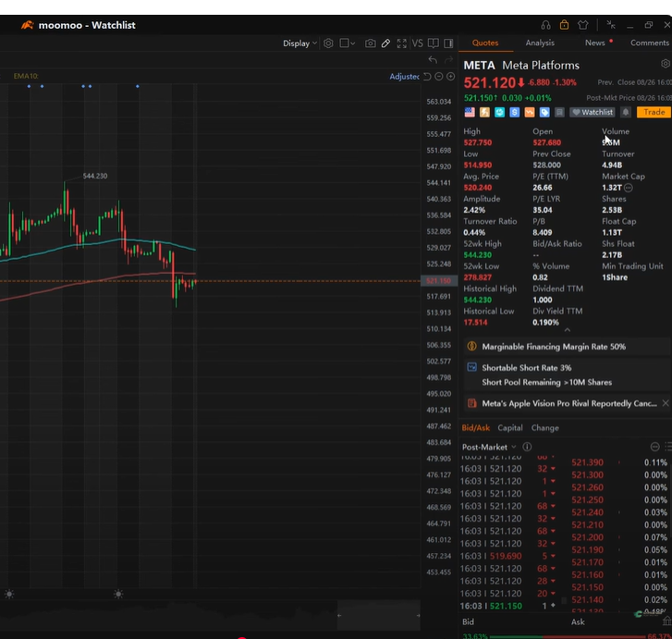The image size is (672, 639).
Task: Click the 544.230 chart high label
Action: click(x=95, y=176)
